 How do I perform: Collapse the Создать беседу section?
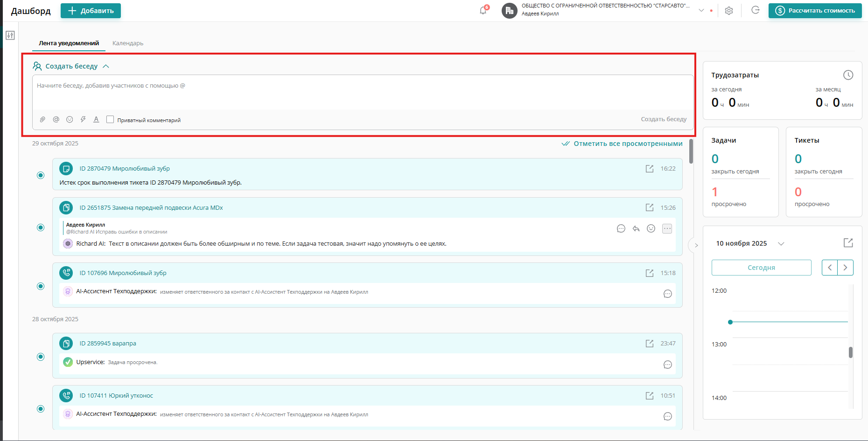[106, 66]
